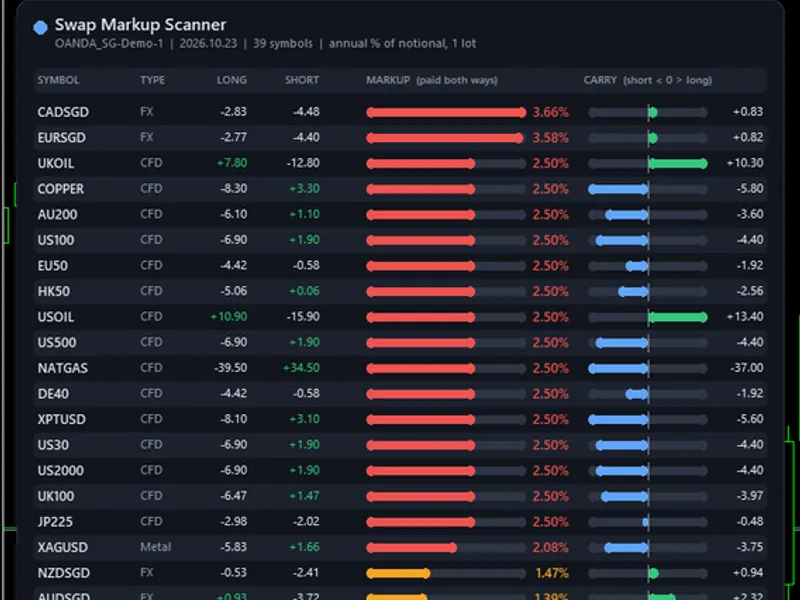Image resolution: width=800 pixels, height=600 pixels.
Task: Click the -37.00 carry value for NATGAS
Action: (x=747, y=368)
